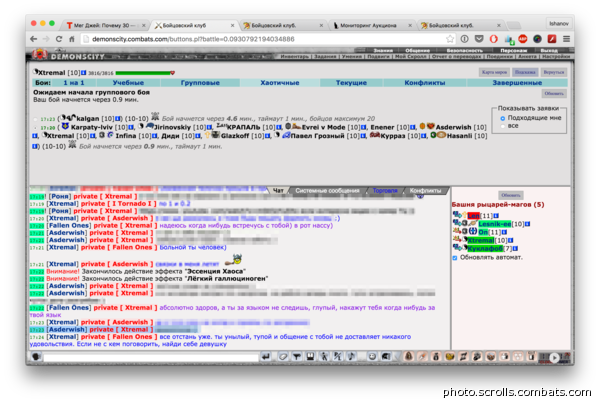The width and height of the screenshot is (600, 402).
Task: Click the 'Карта миров' button
Action: 494,72
